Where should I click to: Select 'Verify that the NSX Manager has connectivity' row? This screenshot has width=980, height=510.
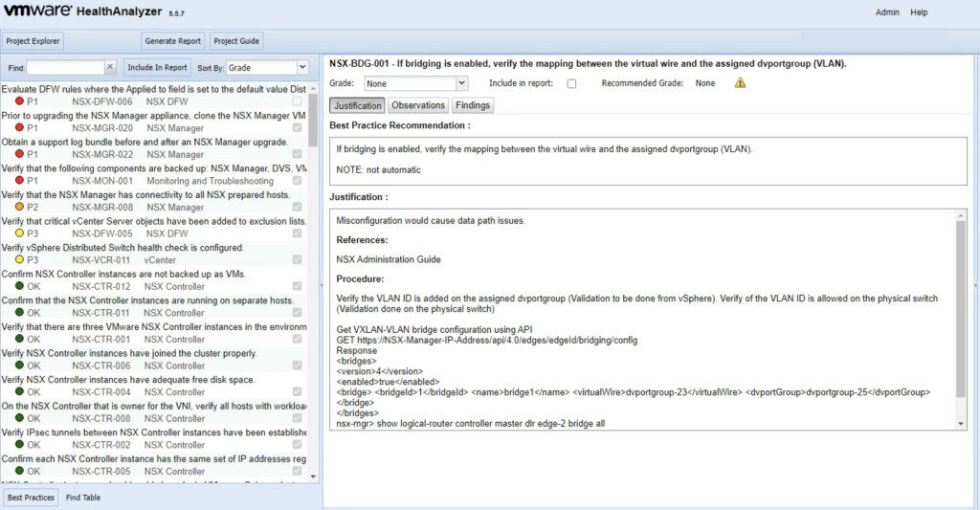pyautogui.click(x=154, y=201)
